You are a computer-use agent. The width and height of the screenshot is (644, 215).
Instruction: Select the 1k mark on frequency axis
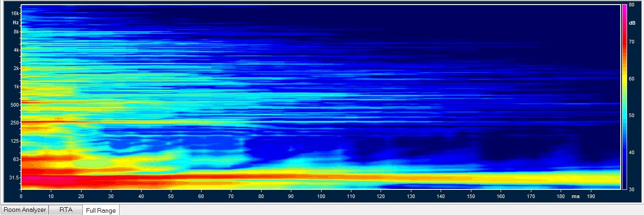pos(16,86)
